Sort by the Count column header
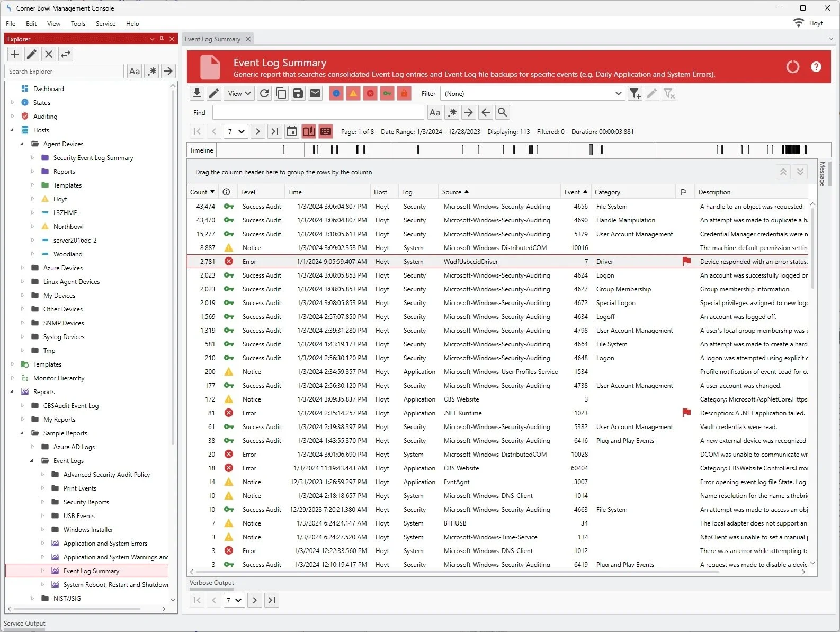 tap(202, 192)
